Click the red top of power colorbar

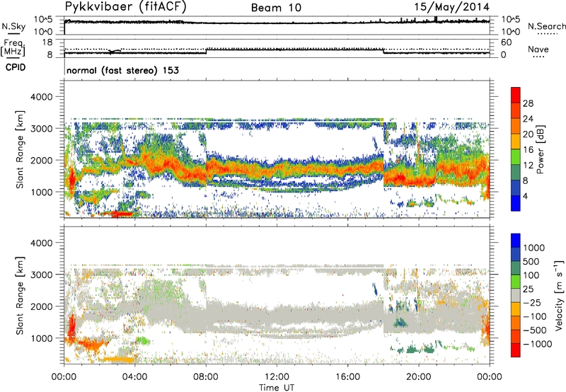tap(516, 95)
